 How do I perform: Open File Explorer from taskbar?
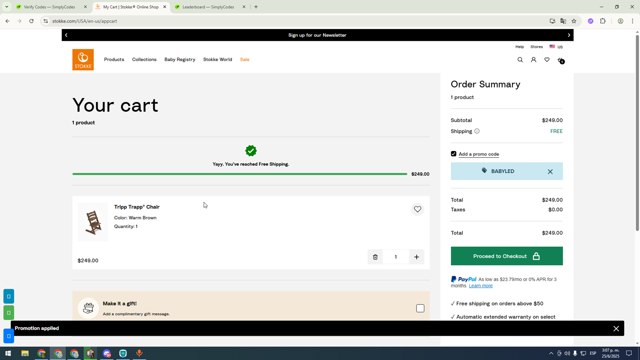(25, 353)
